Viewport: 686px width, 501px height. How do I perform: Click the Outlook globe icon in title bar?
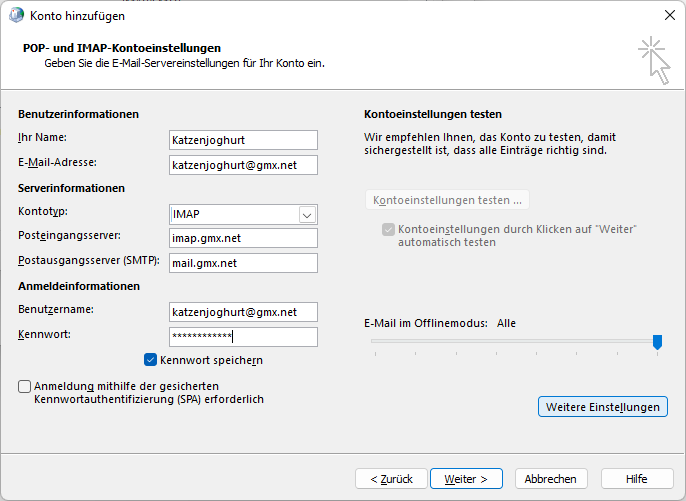pos(17,15)
